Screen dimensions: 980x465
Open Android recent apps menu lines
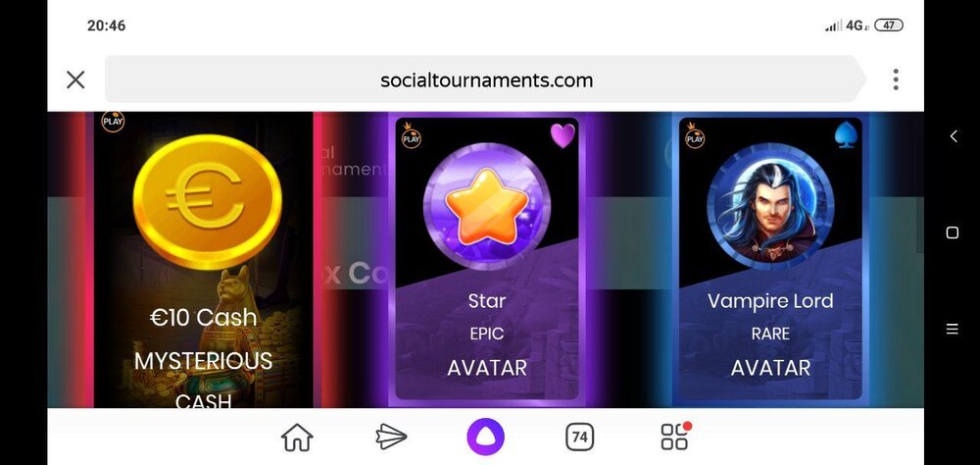coord(953,330)
